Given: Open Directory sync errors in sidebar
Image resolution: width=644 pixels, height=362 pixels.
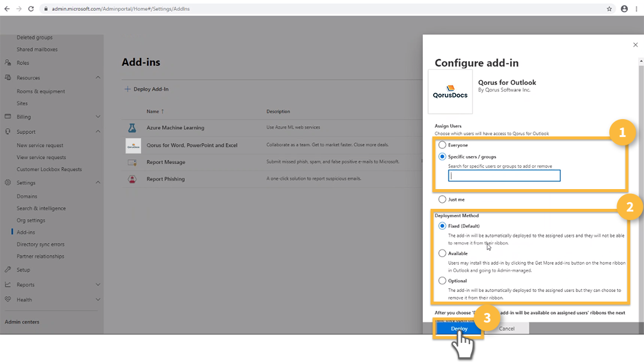Looking at the screenshot, I should coord(40,244).
